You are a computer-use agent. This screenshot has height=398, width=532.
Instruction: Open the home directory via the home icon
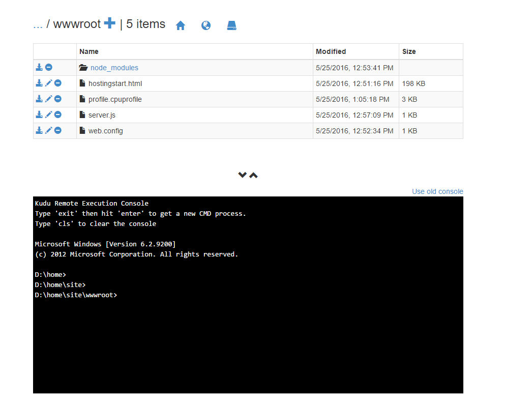pos(181,25)
